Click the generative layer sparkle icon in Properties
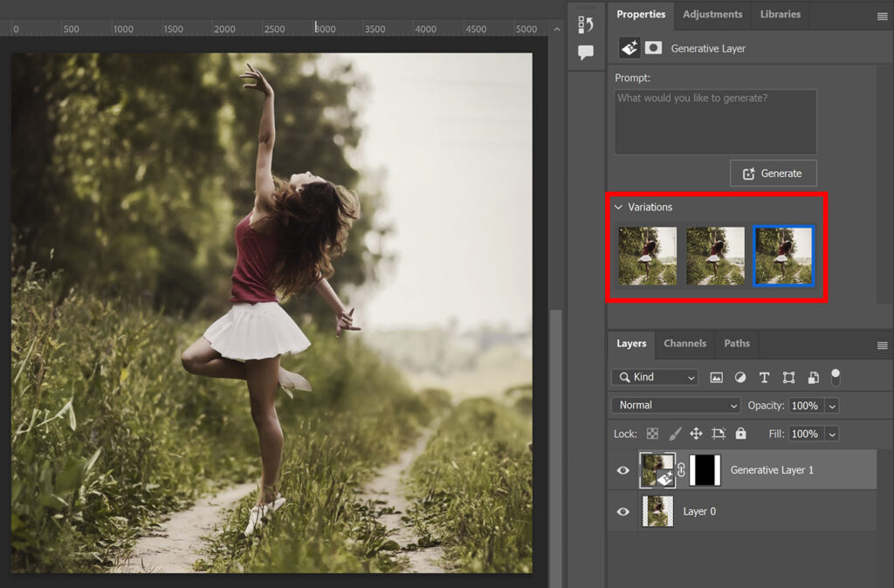894x588 pixels. [x=629, y=49]
